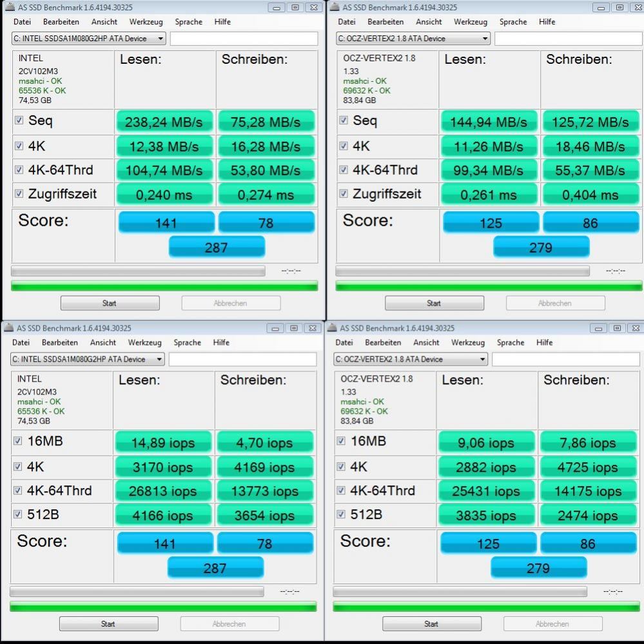Click the green progress bar in the Intel MB/s window
The image size is (644, 644).
tap(164, 286)
